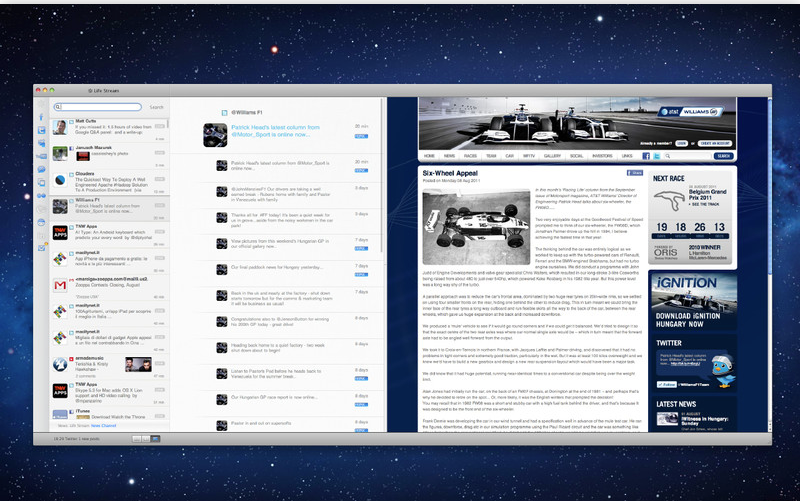Open the Twitter stream in the sidebar
Image resolution: width=800 pixels, height=501 pixels.
pyautogui.click(x=41, y=130)
